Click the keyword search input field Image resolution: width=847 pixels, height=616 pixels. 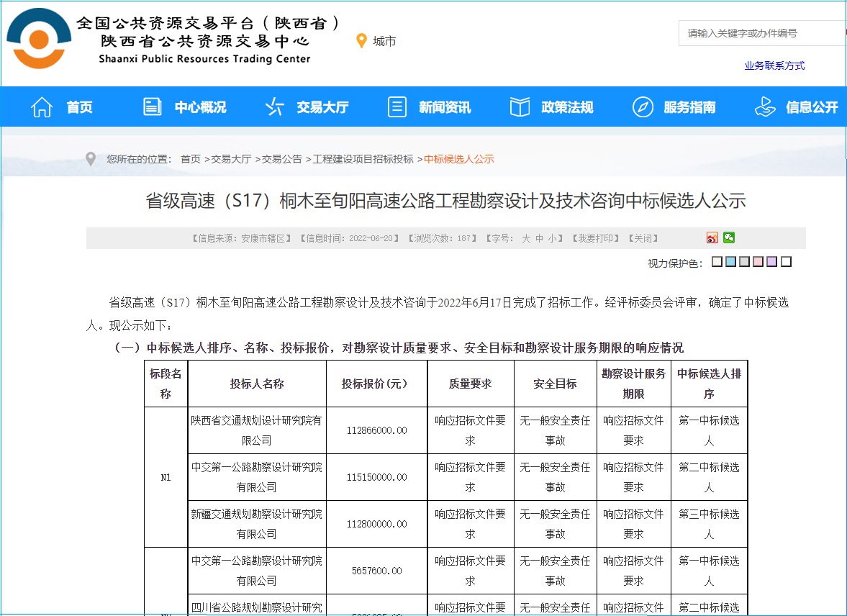click(759, 33)
